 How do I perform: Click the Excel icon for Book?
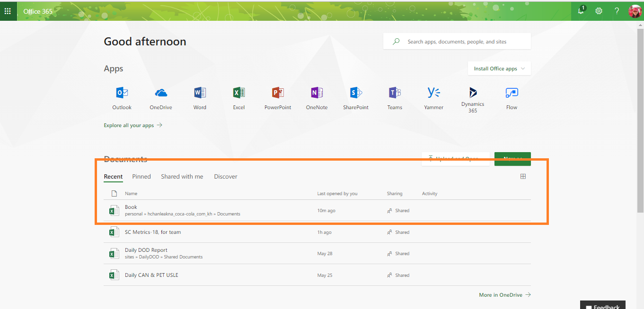coord(114,210)
